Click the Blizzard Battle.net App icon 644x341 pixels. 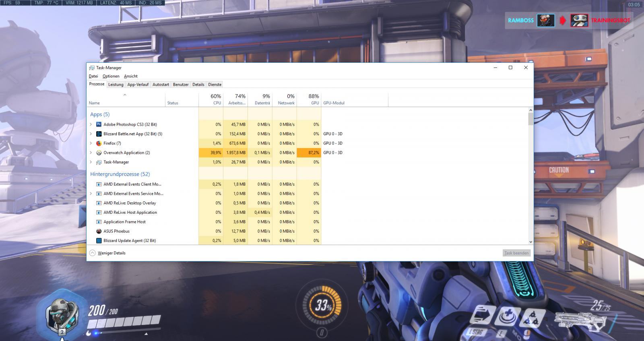tap(99, 134)
